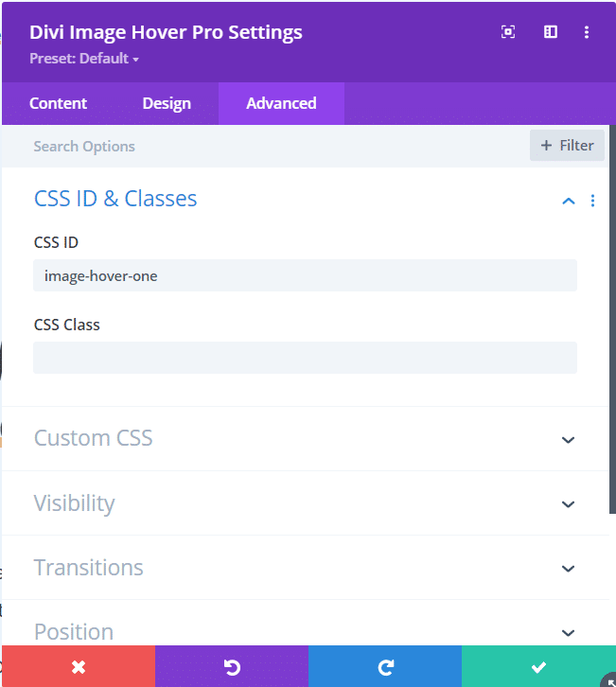Click the red discard changes X button
This screenshot has width=616, height=687.
click(79, 667)
